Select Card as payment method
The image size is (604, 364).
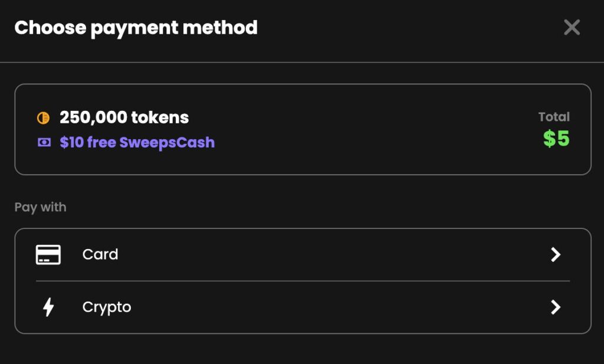coord(303,255)
